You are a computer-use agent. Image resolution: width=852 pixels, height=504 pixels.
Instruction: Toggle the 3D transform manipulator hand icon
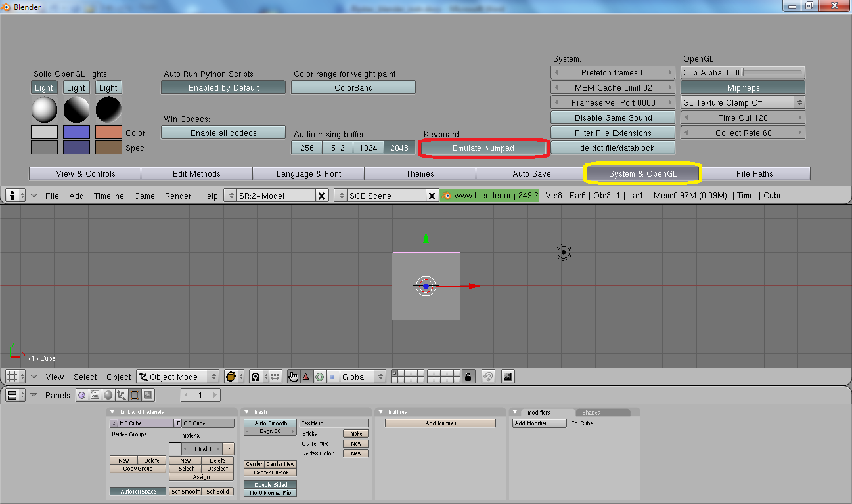point(293,377)
